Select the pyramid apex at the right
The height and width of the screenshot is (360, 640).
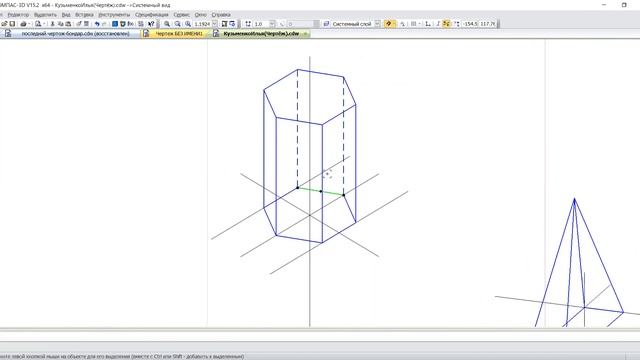click(x=574, y=199)
